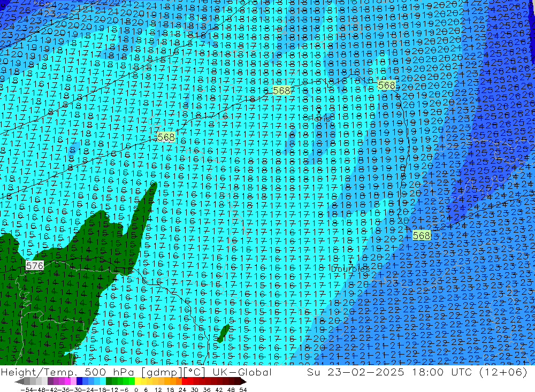
Task: Pick the dark green legend swatch
Action: 109,381
